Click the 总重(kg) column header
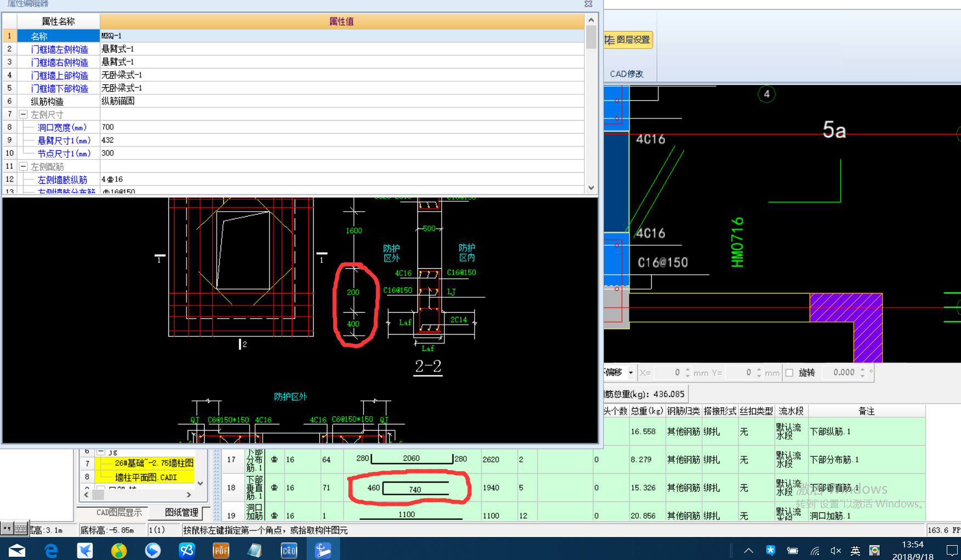The height and width of the screenshot is (560, 961). click(x=647, y=411)
